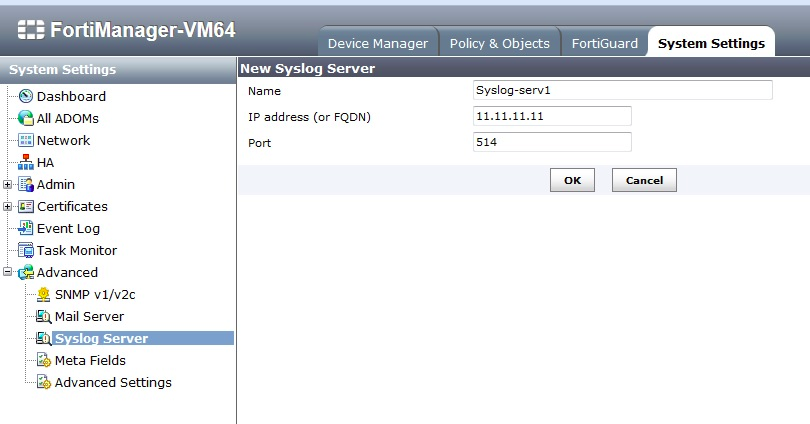Screen dimensions: 810x424
Task: Select the highlighted Syslog Server item
Action: (x=143, y=338)
